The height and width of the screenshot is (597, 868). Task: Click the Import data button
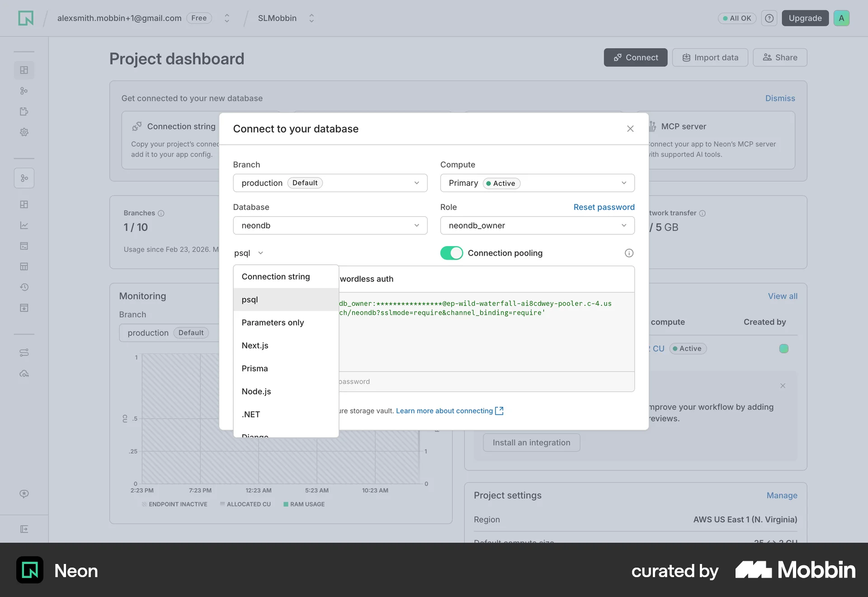point(710,57)
